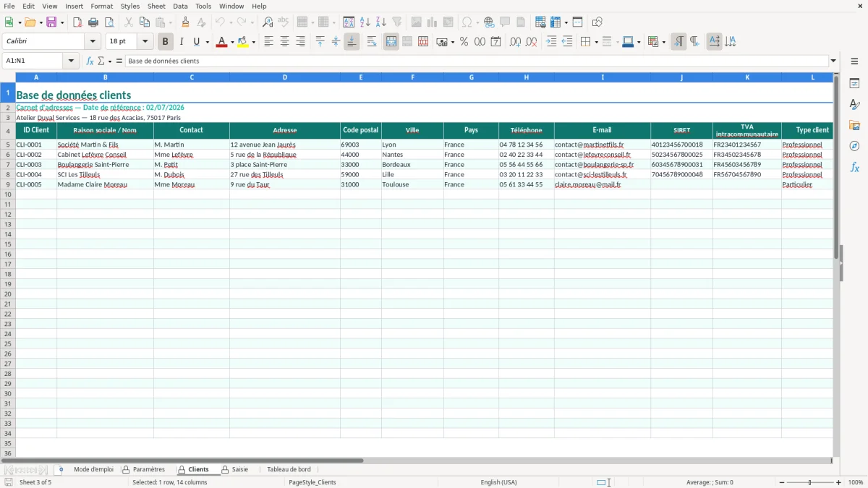The image size is (868, 488).
Task: Select row 5 header
Action: tap(8, 145)
